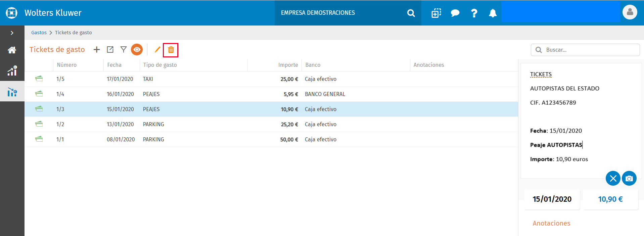Select ticket row 1/4
Image resolution: width=644 pixels, height=236 pixels.
[x=271, y=94]
